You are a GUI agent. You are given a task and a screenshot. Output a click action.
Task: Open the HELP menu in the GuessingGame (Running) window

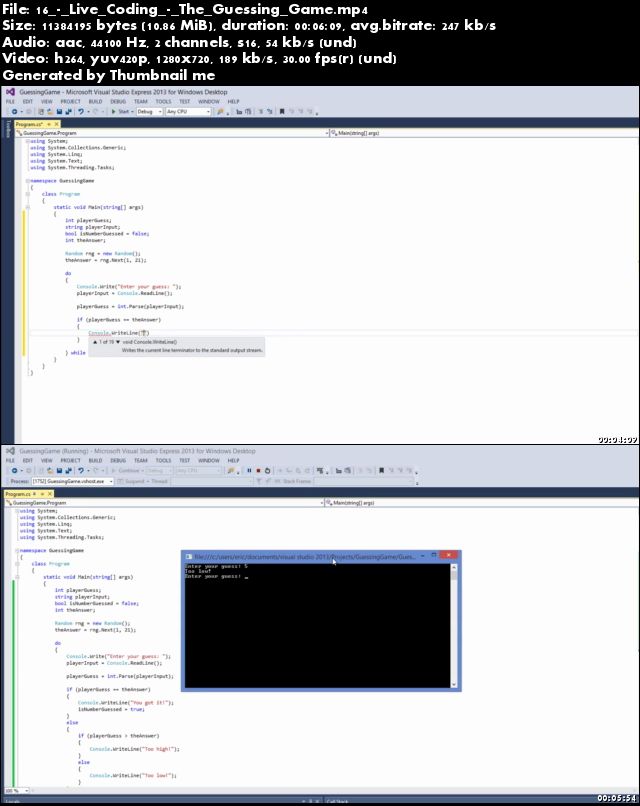pyautogui.click(x=233, y=461)
